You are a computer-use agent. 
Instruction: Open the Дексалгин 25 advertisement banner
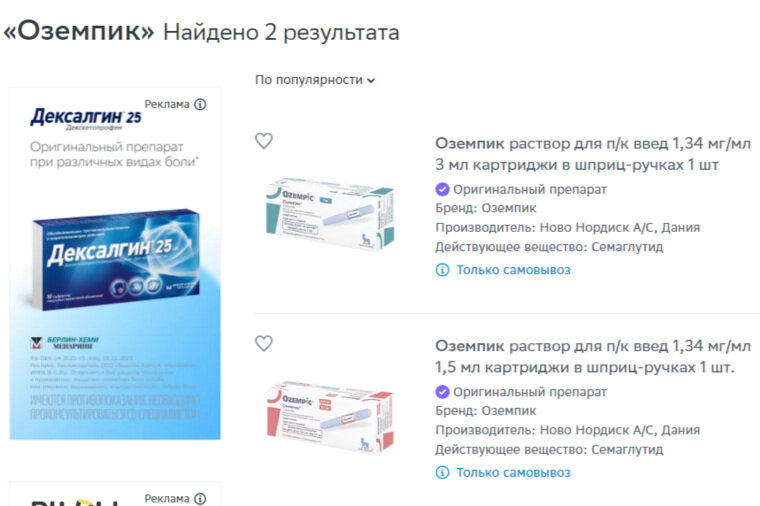click(x=115, y=264)
